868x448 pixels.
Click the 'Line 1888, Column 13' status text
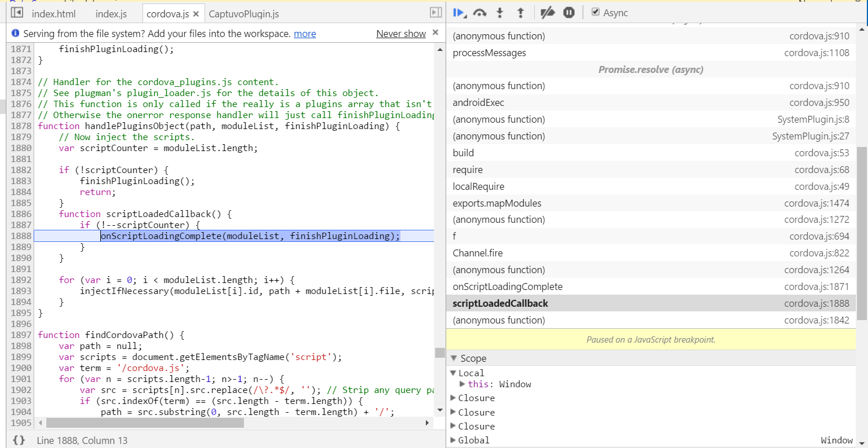tap(82, 440)
